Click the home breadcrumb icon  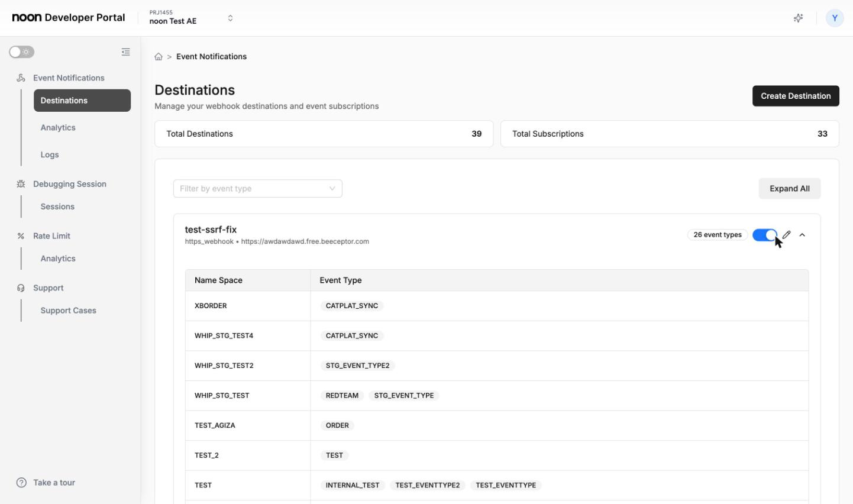[159, 57]
